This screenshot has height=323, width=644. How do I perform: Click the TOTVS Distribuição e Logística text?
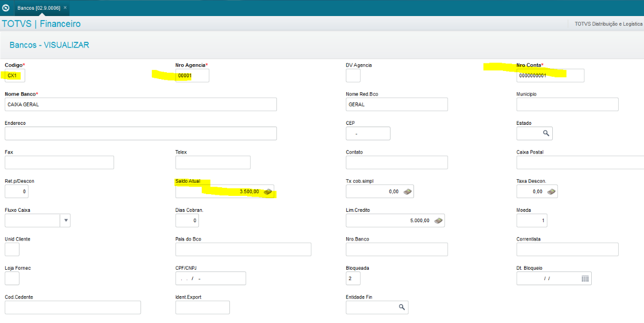click(x=608, y=24)
